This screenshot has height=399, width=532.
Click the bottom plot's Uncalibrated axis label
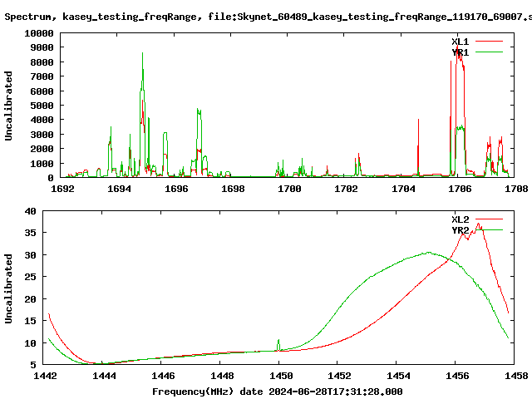[x=8, y=288]
